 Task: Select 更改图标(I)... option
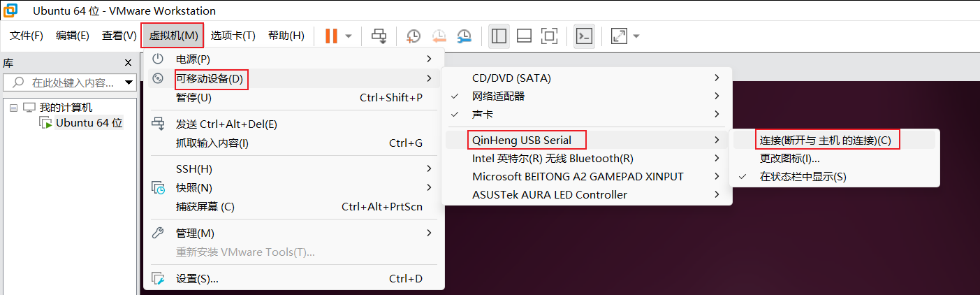(789, 159)
